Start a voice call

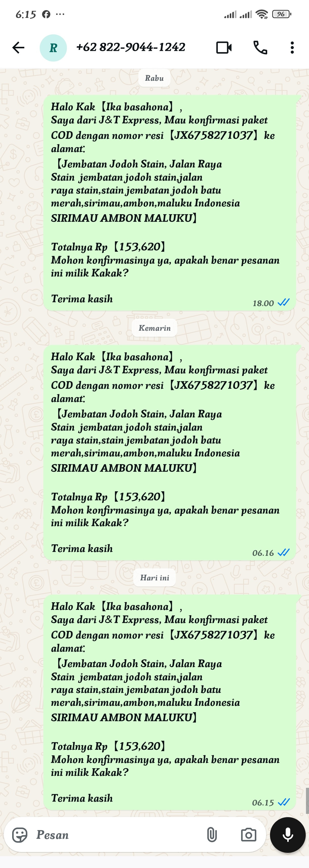point(260,48)
